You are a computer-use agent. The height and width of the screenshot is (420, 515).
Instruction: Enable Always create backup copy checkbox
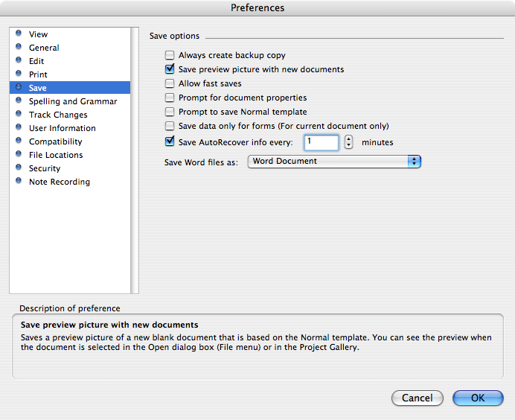[170, 55]
